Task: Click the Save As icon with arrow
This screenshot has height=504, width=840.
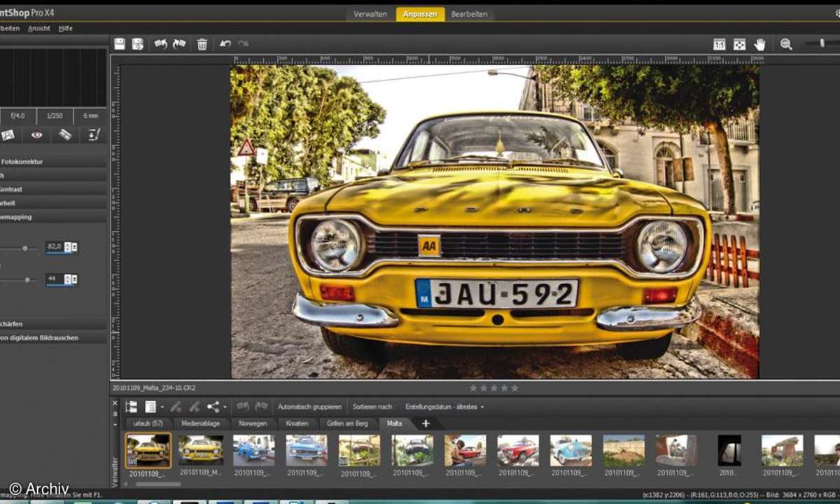Action: click(138, 44)
